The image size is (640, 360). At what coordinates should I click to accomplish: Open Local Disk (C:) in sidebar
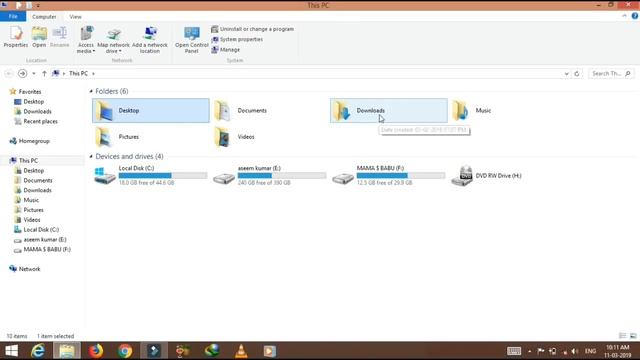click(36, 229)
